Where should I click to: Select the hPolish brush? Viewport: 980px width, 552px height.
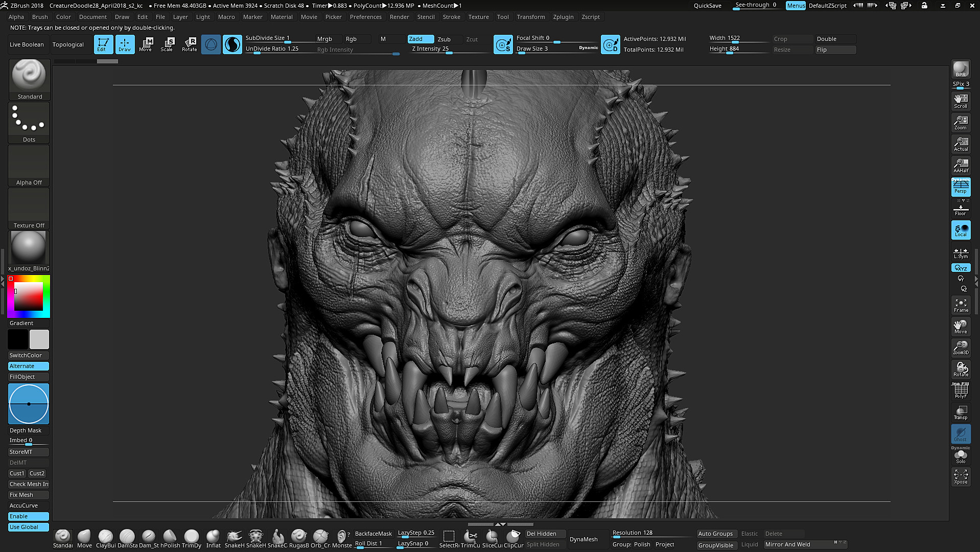(170, 539)
